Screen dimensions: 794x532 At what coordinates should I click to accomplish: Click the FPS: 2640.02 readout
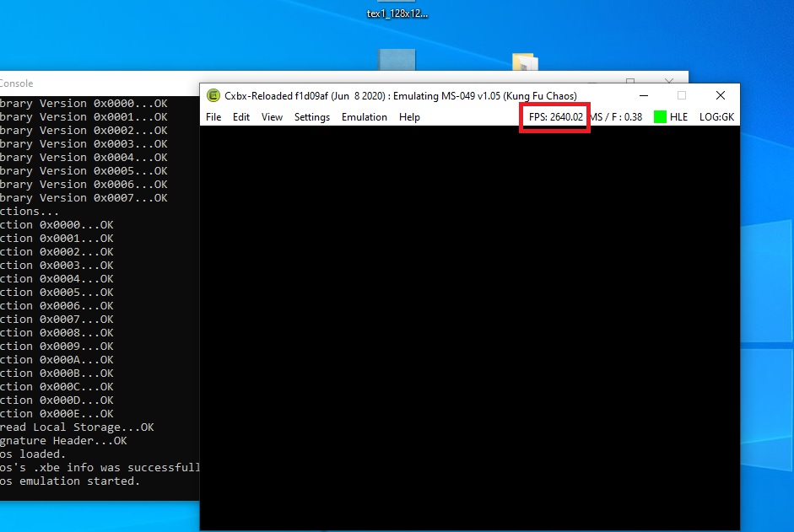[x=555, y=117]
